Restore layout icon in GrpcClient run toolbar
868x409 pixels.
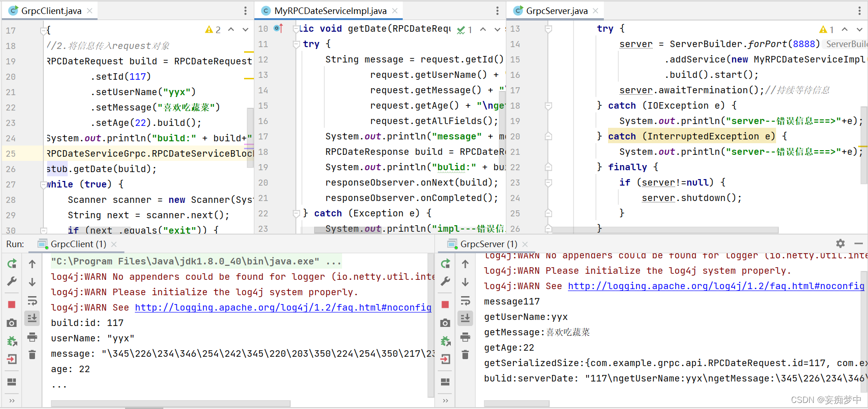click(12, 382)
